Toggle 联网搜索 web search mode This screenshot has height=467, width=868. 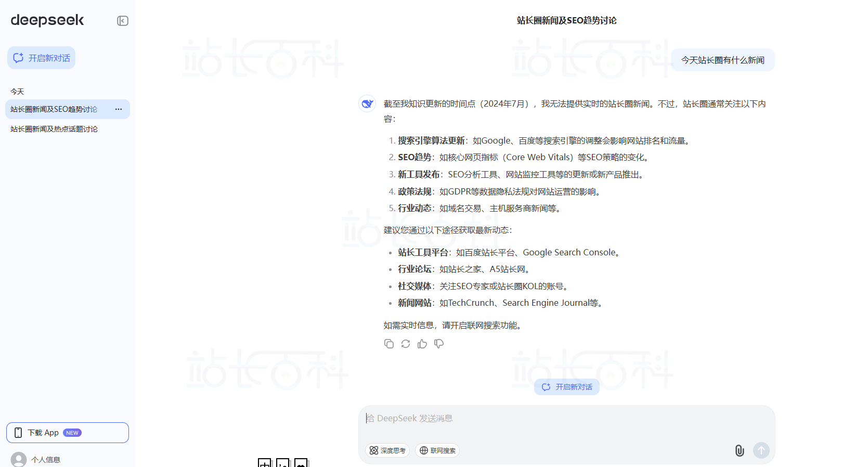(437, 450)
